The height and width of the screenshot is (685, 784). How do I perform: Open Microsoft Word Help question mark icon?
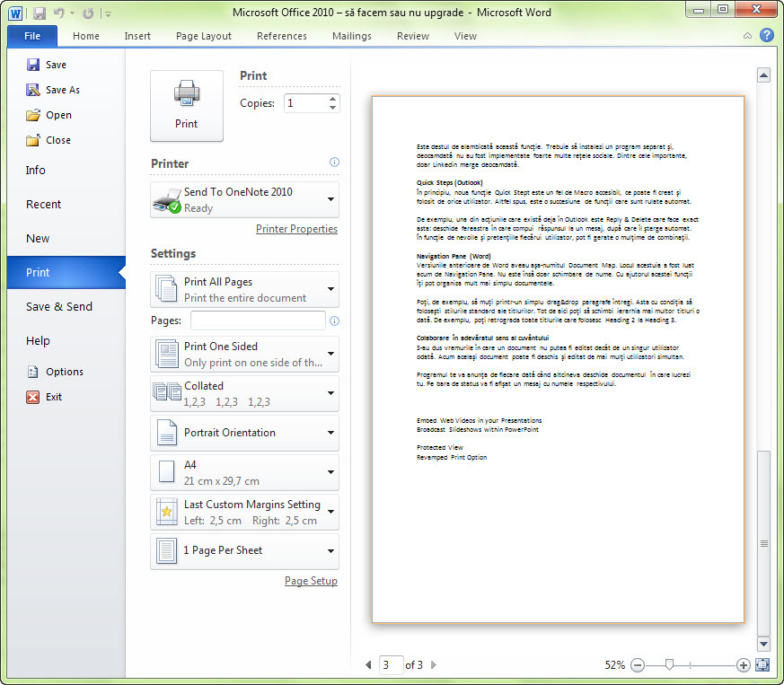[x=767, y=35]
